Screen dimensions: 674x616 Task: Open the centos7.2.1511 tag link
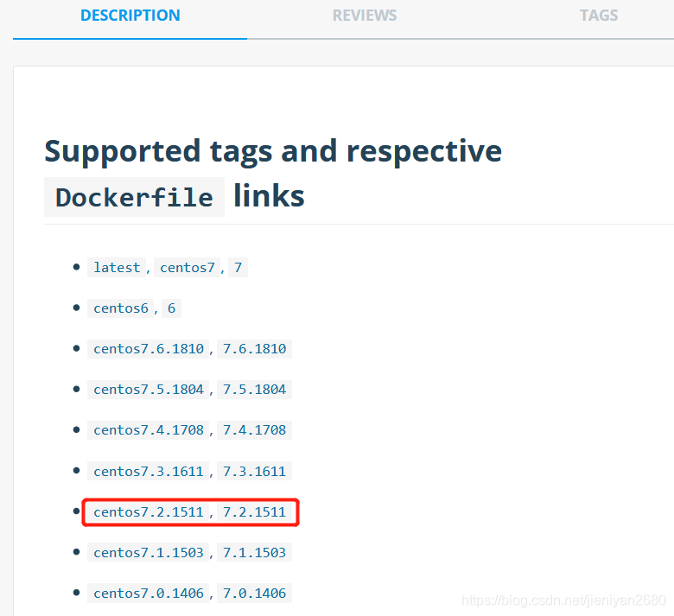pyautogui.click(x=149, y=512)
